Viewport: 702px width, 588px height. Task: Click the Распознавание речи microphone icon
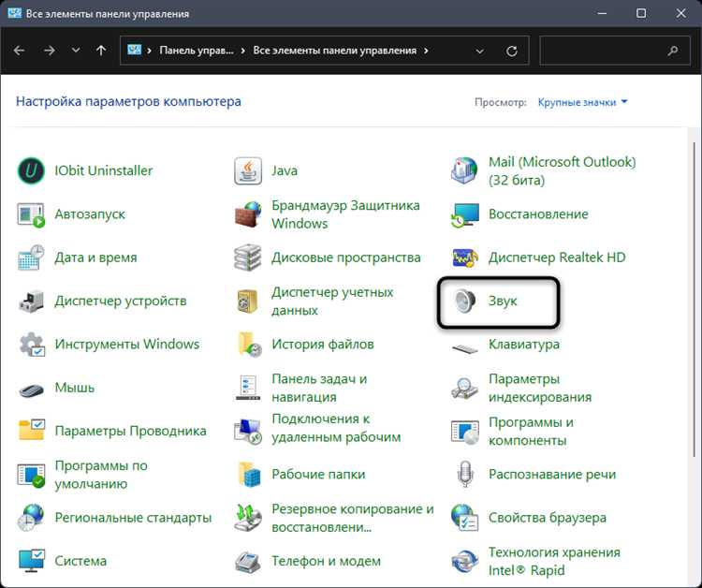pyautogui.click(x=464, y=475)
